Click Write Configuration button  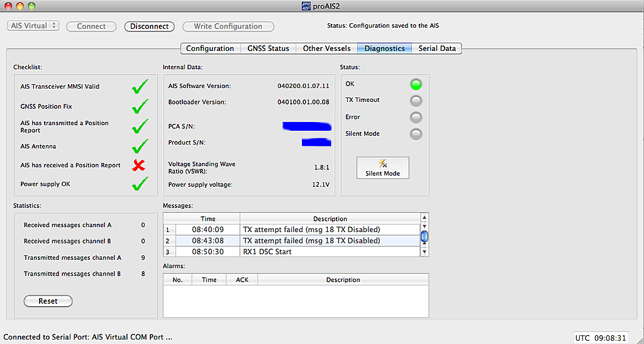(228, 26)
